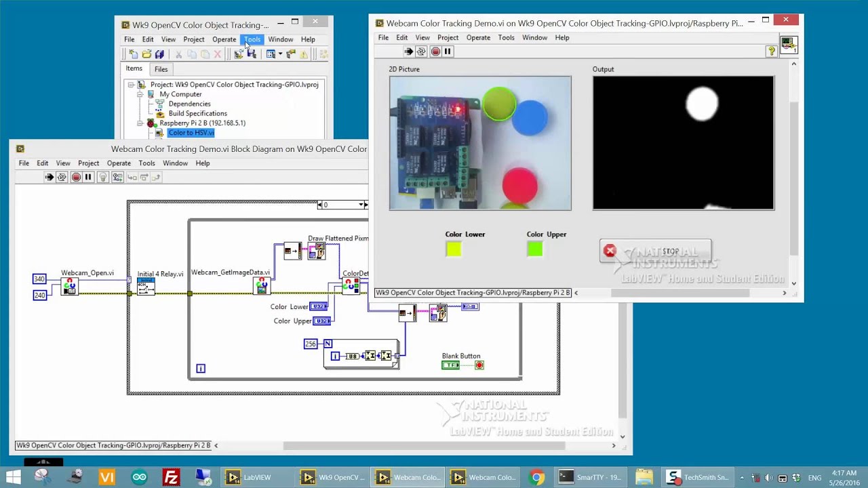Click Step Into in block diagram toolbar
The height and width of the screenshot is (488, 868).
click(x=131, y=177)
